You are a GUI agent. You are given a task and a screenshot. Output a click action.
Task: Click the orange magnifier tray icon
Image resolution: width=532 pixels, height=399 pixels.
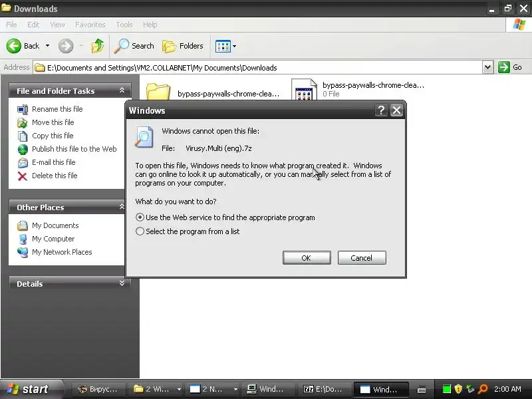point(483,389)
